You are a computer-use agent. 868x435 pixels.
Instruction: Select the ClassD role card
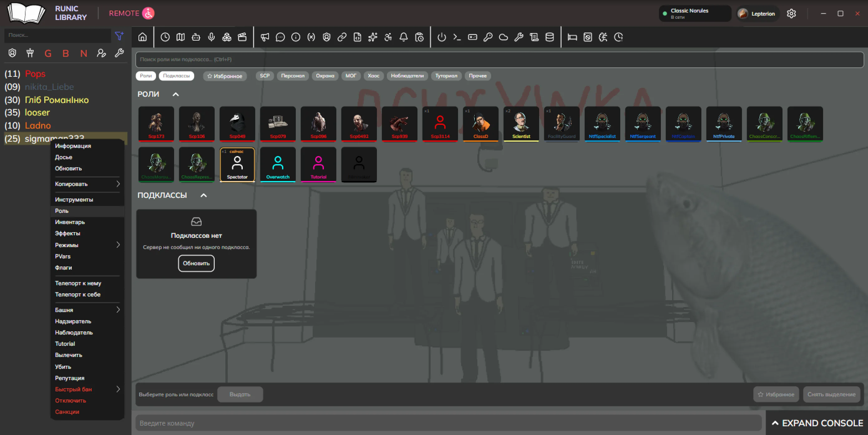tap(480, 124)
